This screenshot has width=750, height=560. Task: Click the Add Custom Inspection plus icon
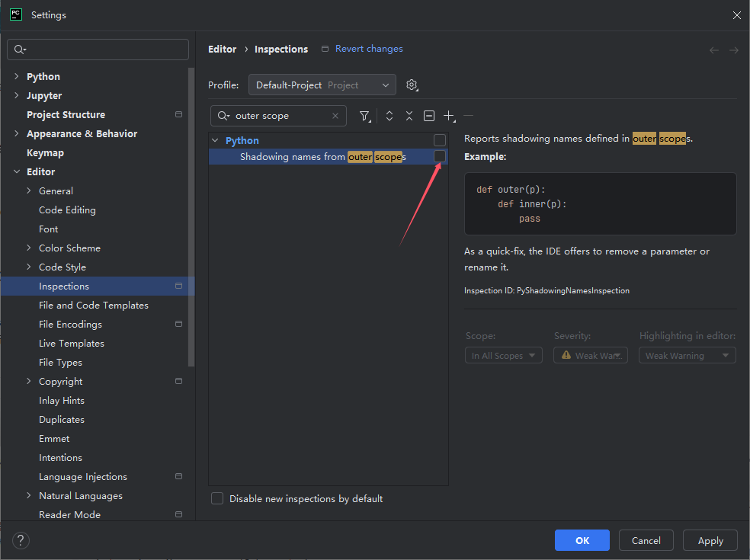[x=449, y=116]
